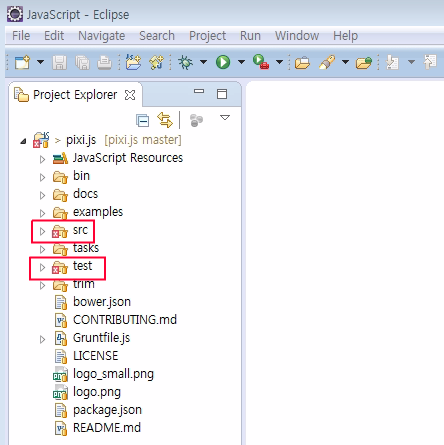Open the Debug dropdown arrow

pyautogui.click(x=203, y=62)
